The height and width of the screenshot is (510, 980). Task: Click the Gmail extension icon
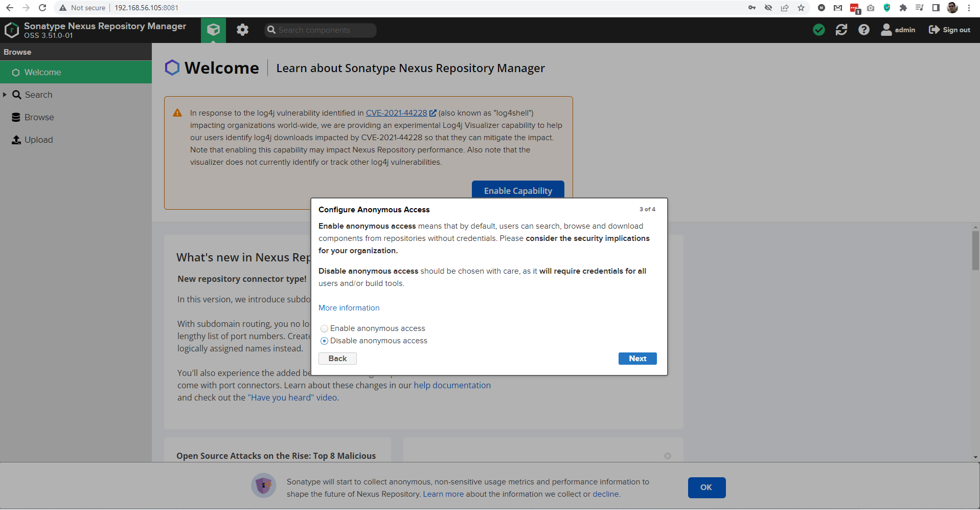click(x=838, y=8)
